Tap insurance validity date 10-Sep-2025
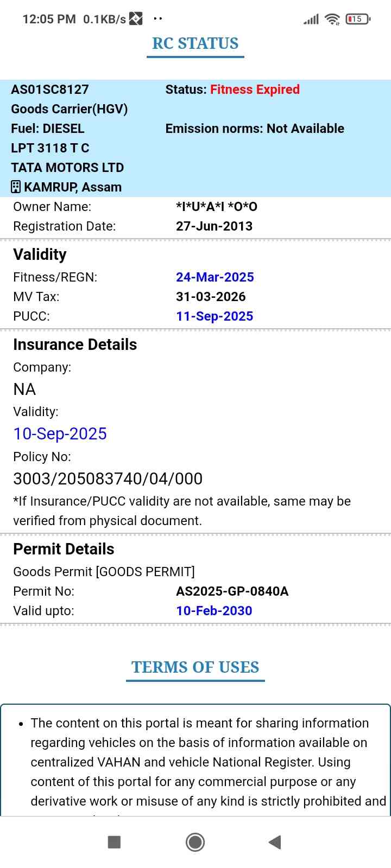 point(60,434)
